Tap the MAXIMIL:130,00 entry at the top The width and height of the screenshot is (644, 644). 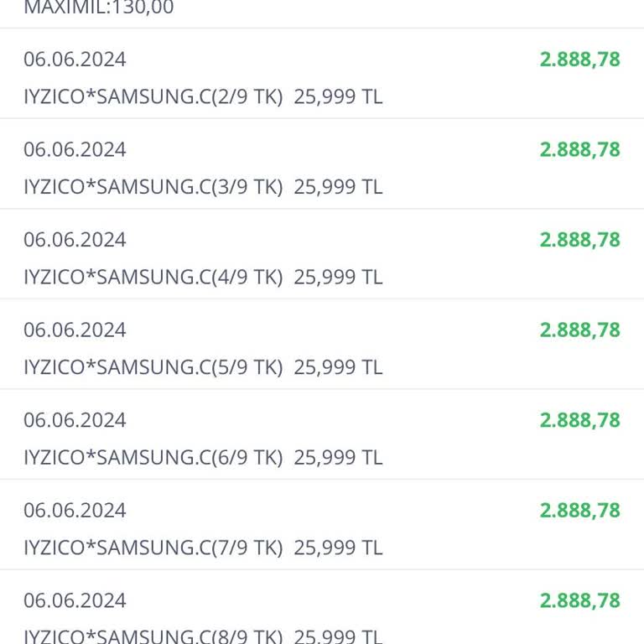point(99,7)
